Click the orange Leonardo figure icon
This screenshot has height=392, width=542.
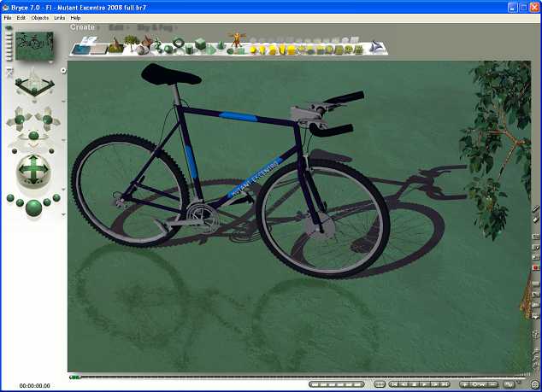point(237,40)
